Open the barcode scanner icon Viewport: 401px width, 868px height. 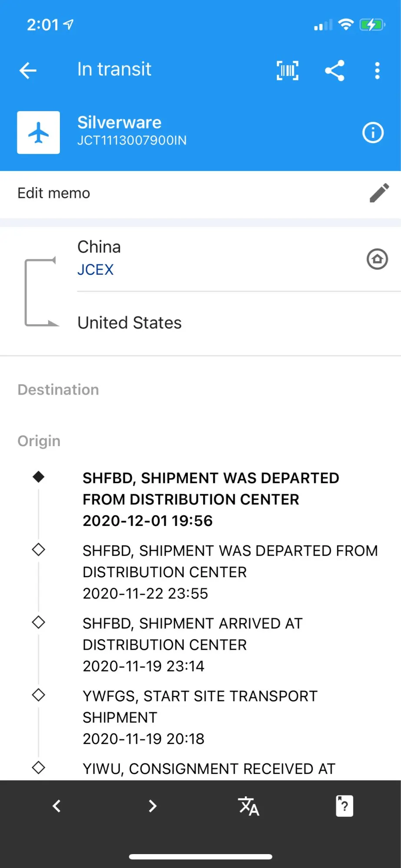pyautogui.click(x=287, y=70)
